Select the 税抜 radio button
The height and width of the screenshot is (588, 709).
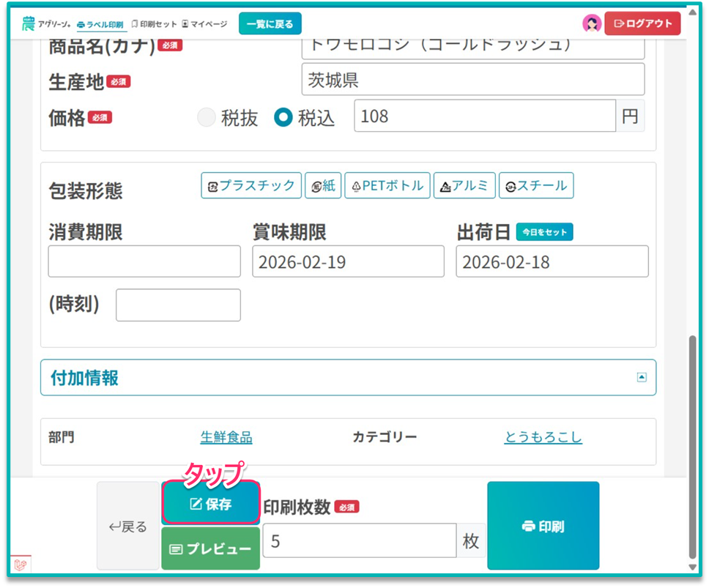[x=207, y=117]
